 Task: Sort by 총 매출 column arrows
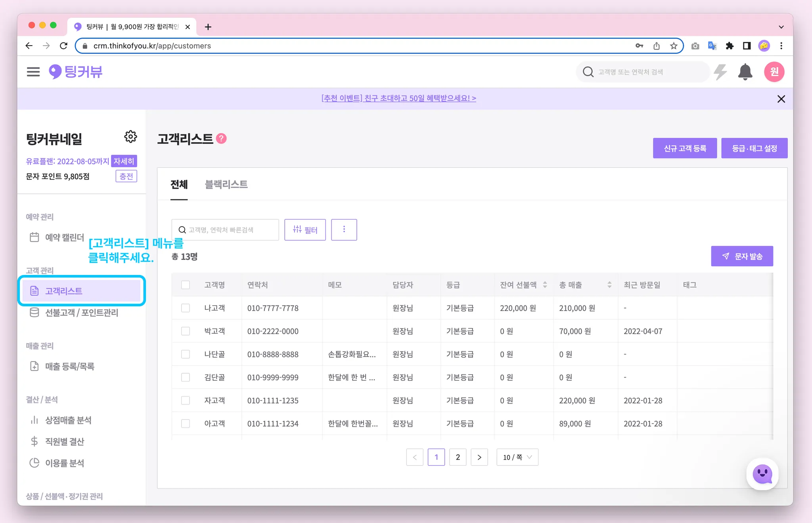(x=609, y=285)
